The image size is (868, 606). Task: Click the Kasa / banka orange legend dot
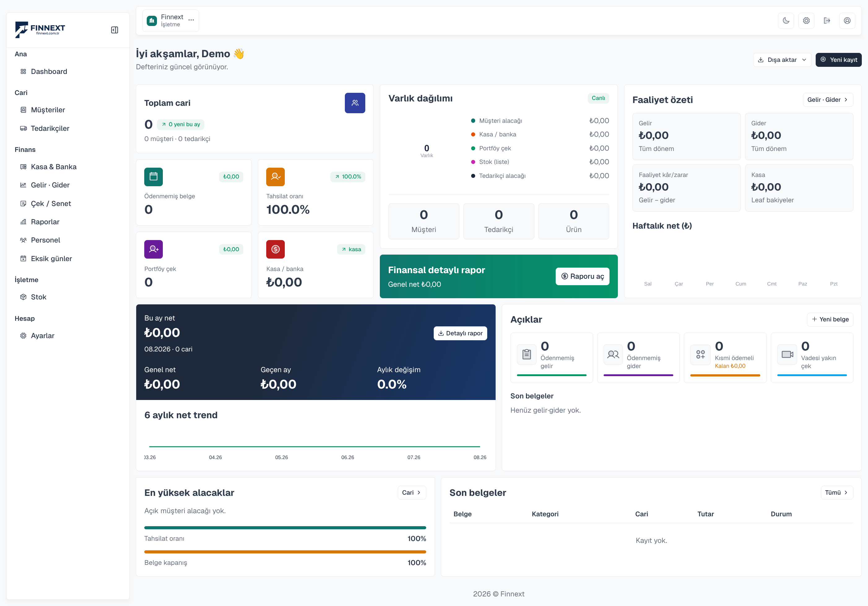click(473, 135)
